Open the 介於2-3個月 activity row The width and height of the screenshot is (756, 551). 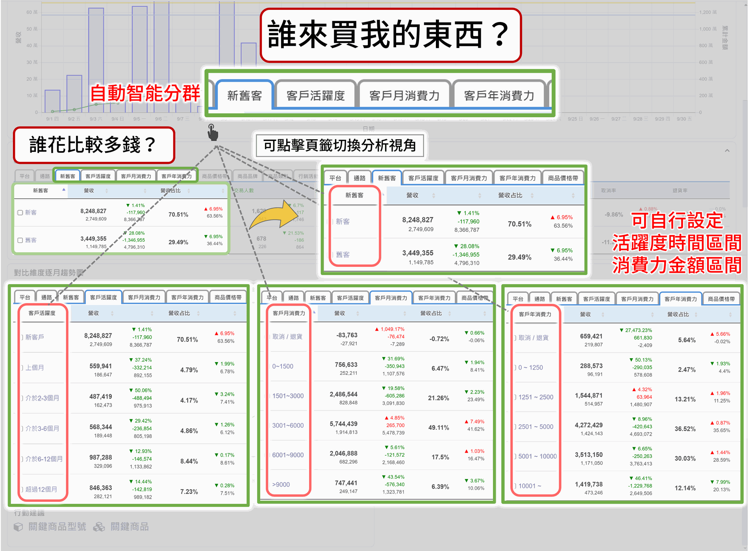42,398
